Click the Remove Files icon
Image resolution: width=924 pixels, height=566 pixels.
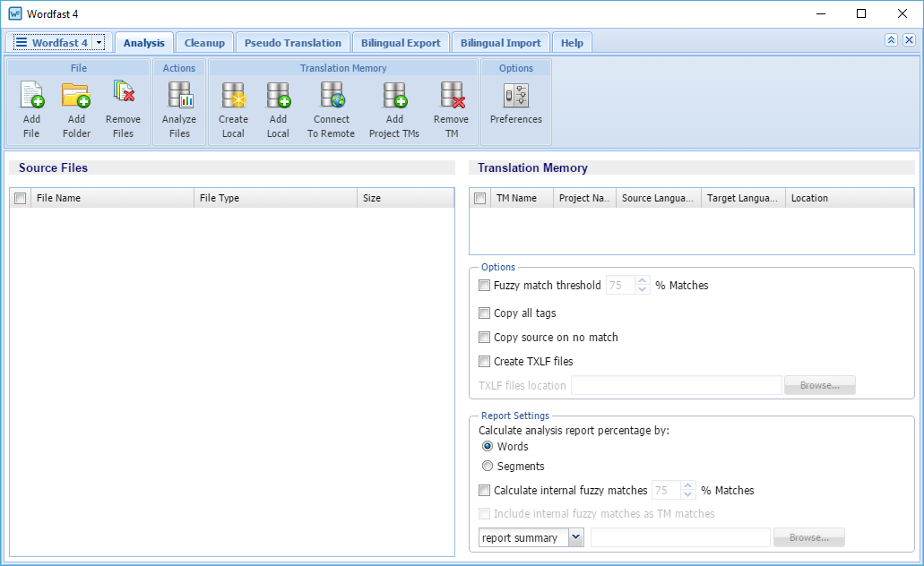tap(124, 93)
